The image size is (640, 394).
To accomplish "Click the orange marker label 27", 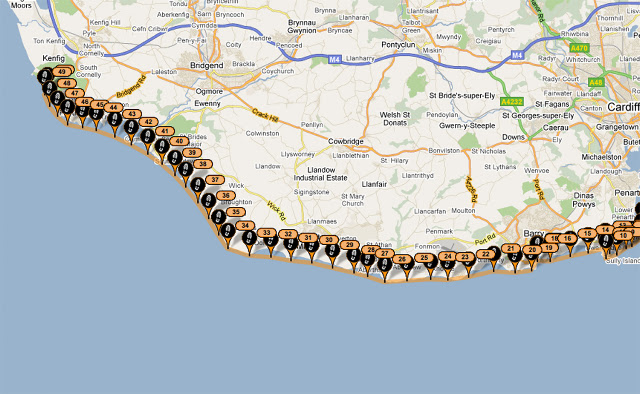I will 384,254.
